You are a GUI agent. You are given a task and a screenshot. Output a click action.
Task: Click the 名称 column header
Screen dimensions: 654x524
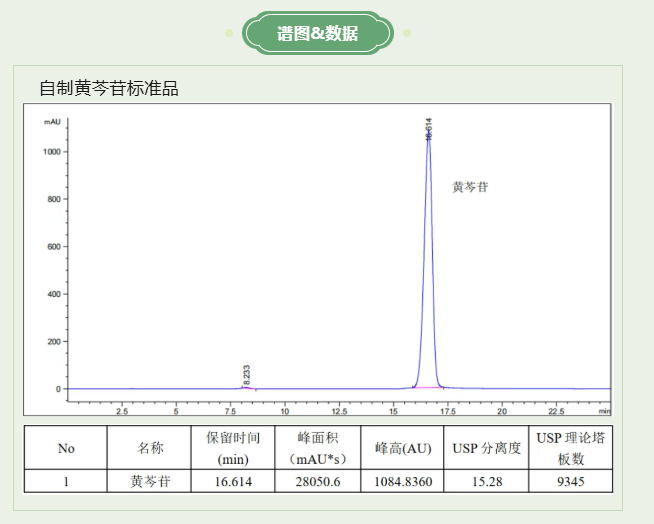click(150, 448)
